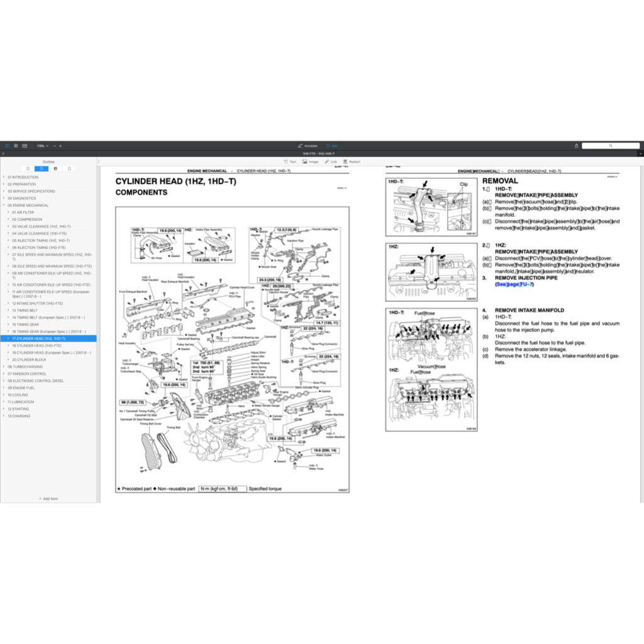Select the Image edit tool
The image size is (644, 644).
click(x=310, y=162)
